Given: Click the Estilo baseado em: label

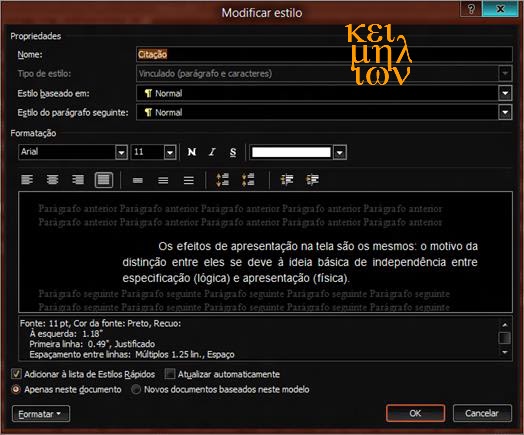Looking at the screenshot, I should pos(53,93).
